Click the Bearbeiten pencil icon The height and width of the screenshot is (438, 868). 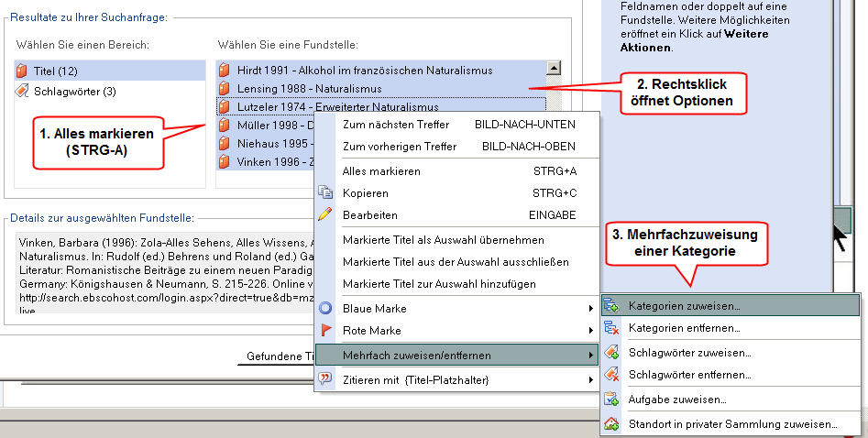(x=325, y=214)
